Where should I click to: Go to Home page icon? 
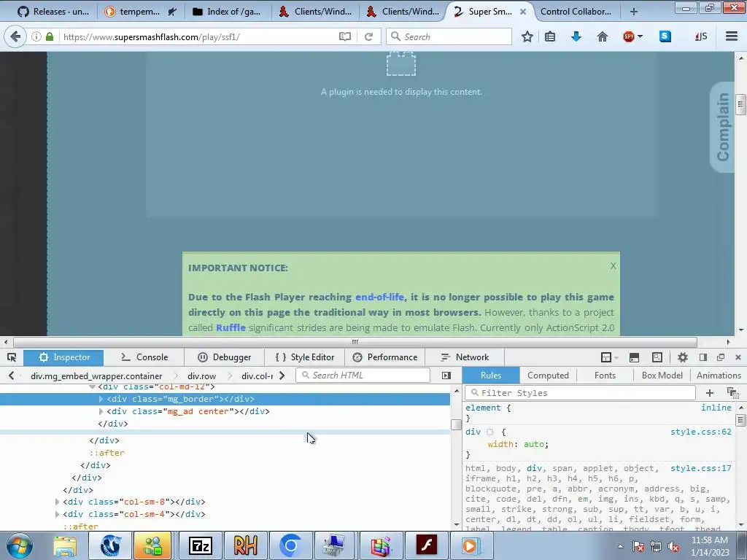tap(602, 36)
